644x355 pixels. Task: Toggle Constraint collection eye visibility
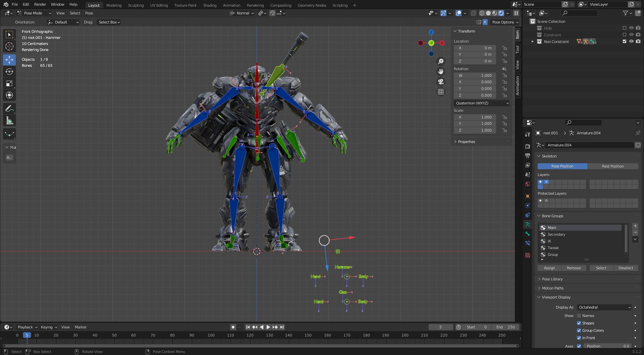[x=631, y=35]
